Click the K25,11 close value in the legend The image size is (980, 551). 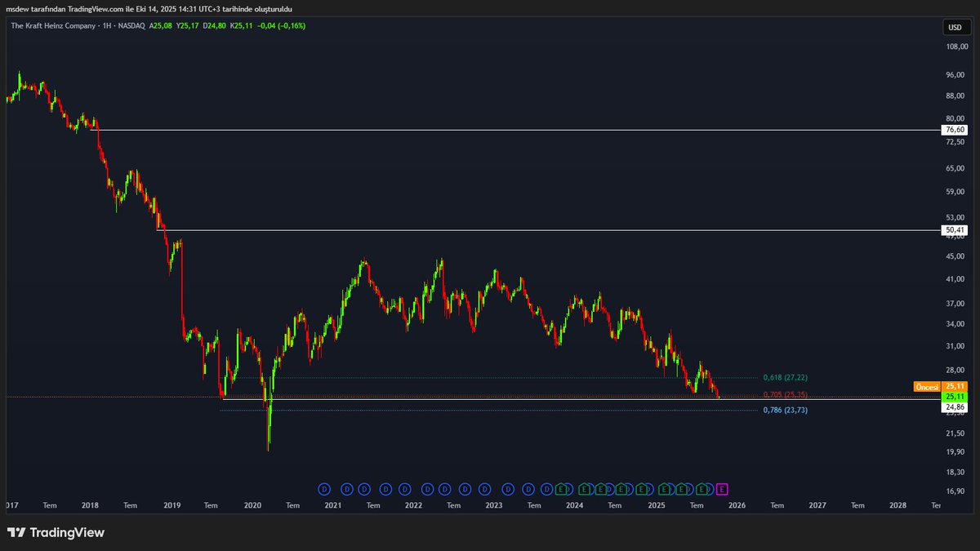243,26
